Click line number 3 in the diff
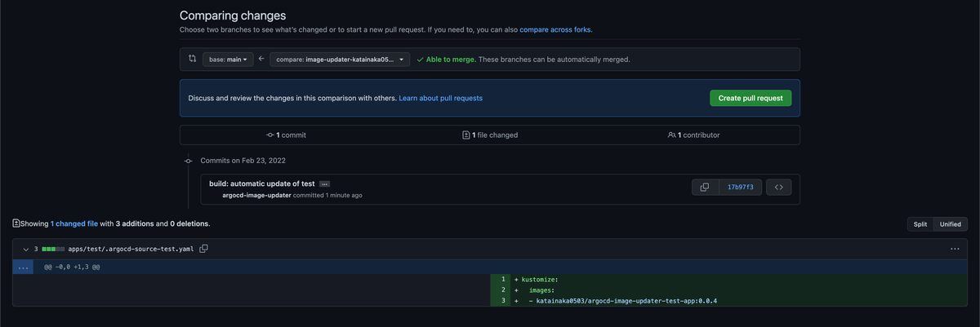 coord(501,301)
